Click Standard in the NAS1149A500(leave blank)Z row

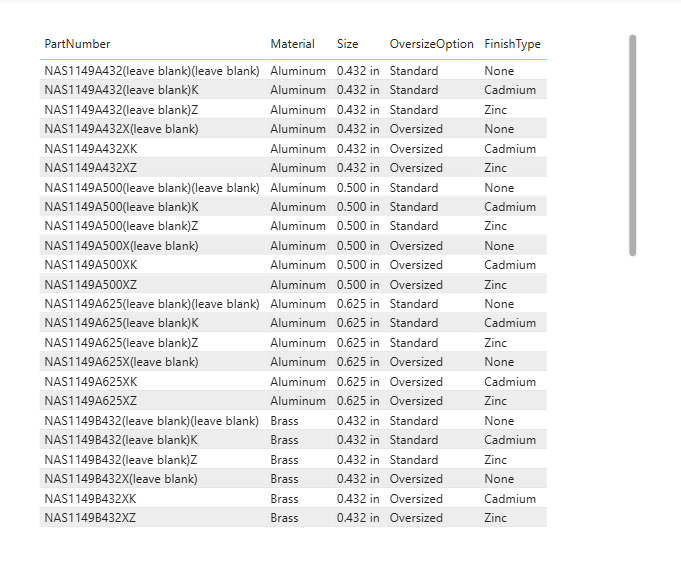(x=414, y=226)
